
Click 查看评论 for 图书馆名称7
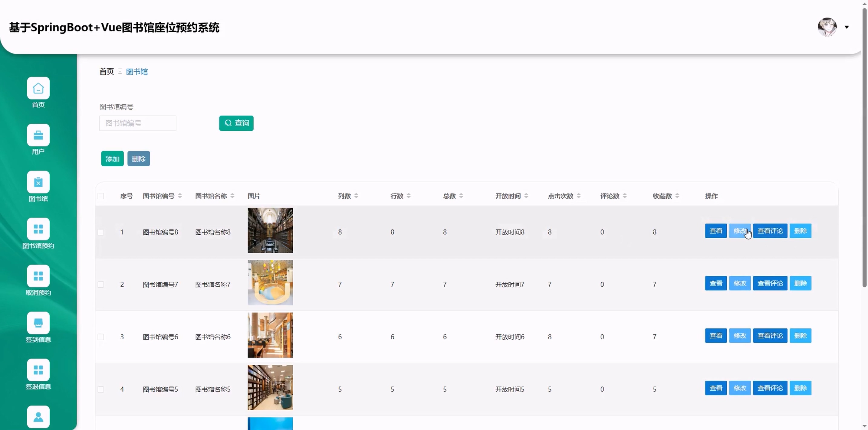click(770, 283)
